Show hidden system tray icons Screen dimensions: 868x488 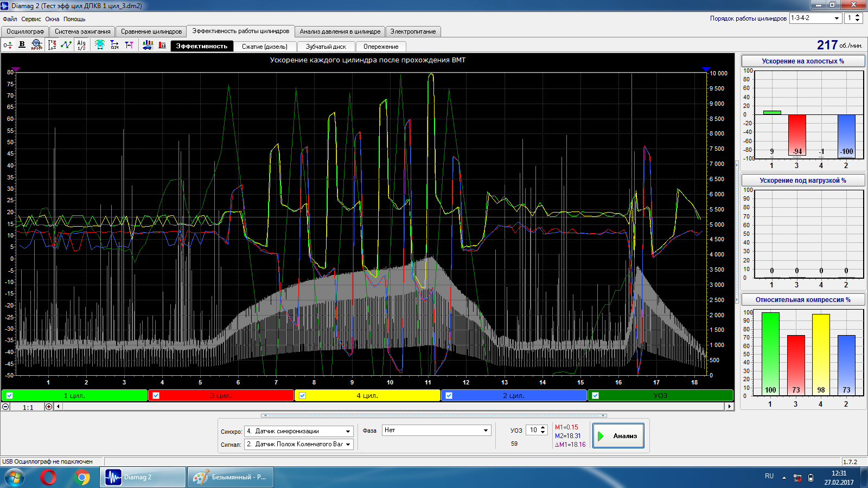(784, 478)
